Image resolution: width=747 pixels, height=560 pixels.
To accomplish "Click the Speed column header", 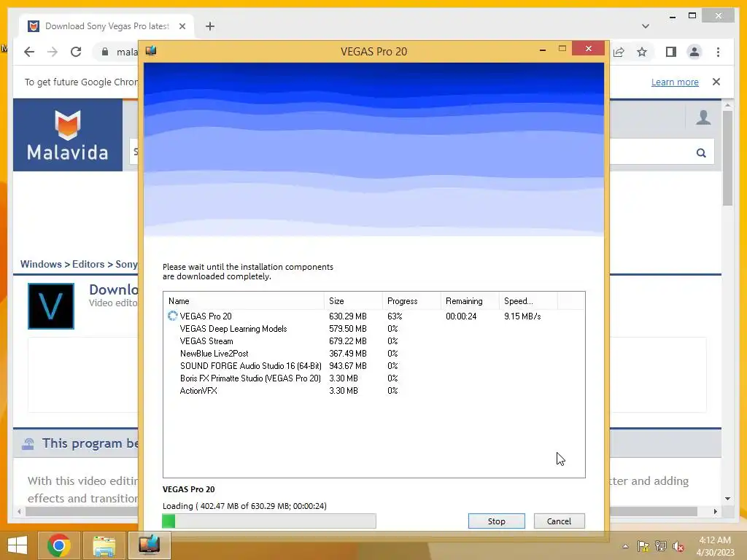I will pyautogui.click(x=528, y=301).
